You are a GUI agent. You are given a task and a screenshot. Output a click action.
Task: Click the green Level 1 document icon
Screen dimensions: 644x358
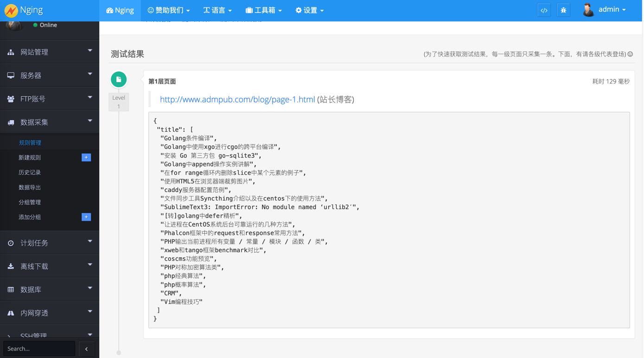(x=119, y=79)
